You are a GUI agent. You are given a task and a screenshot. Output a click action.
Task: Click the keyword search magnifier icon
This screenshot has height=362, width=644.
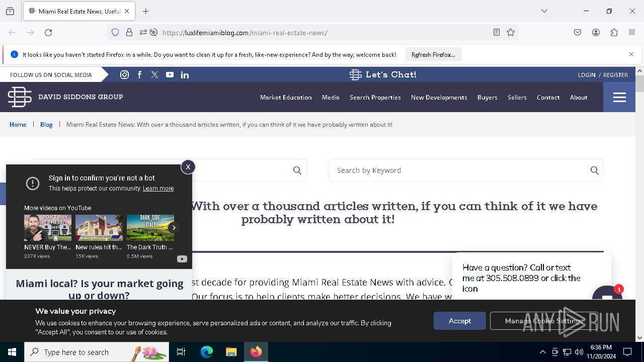pos(594,170)
